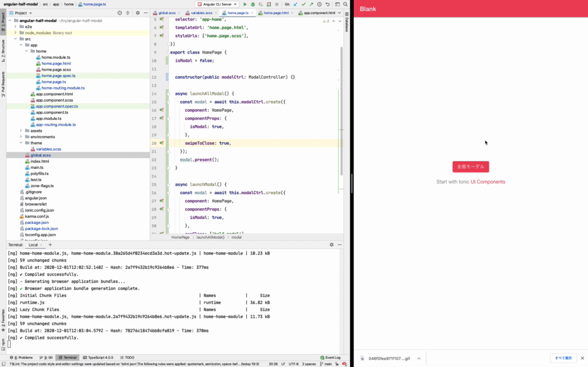Click the UTF-8 encoding status item
Screen dimensions: 588x367
293,364
